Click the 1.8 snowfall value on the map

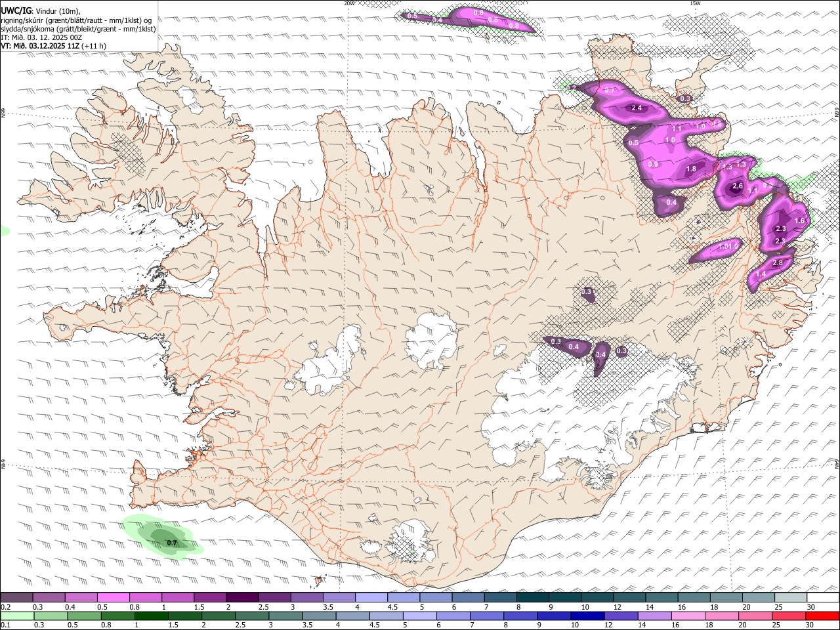tap(691, 169)
